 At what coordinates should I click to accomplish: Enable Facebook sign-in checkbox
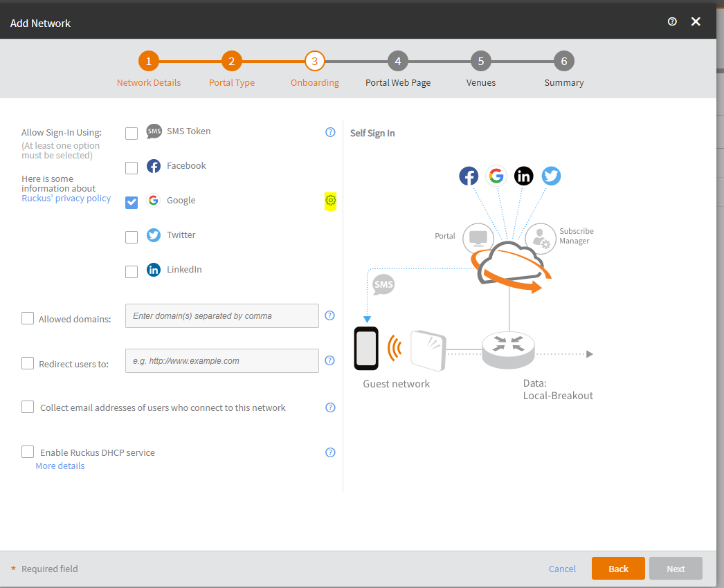(132, 168)
